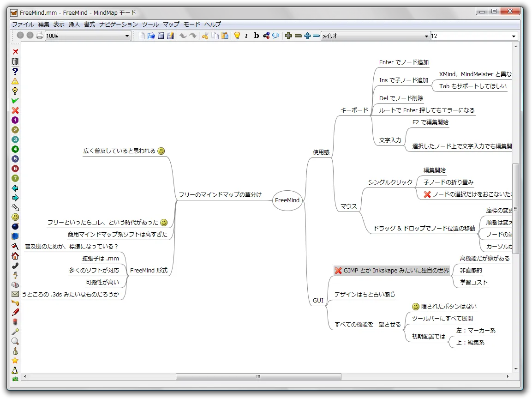Click the save floppy disk toolbar icon
This screenshot has width=532, height=399.
(x=161, y=36)
